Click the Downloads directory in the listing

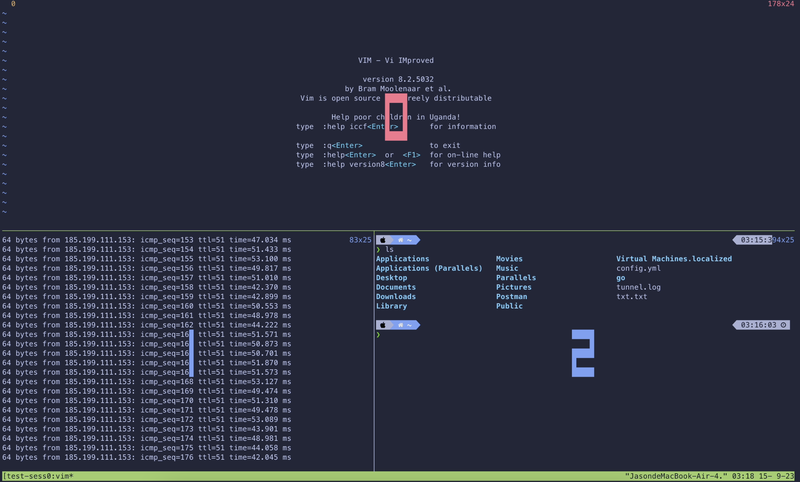(x=395, y=297)
